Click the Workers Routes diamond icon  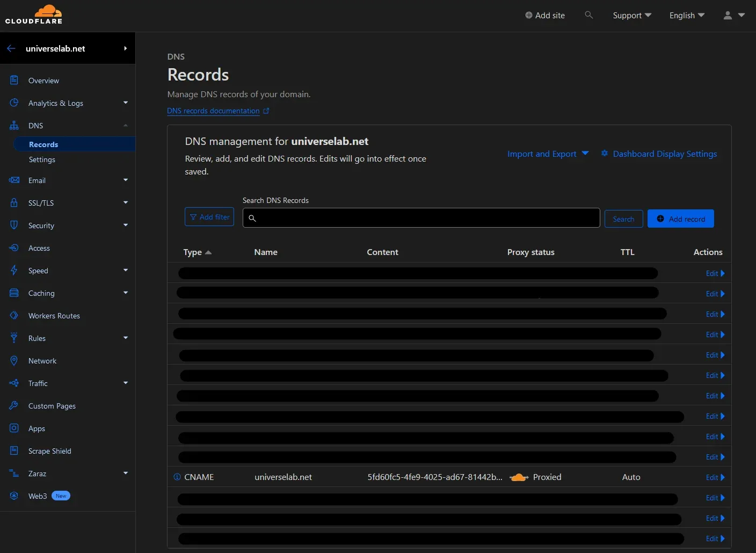[x=14, y=315]
